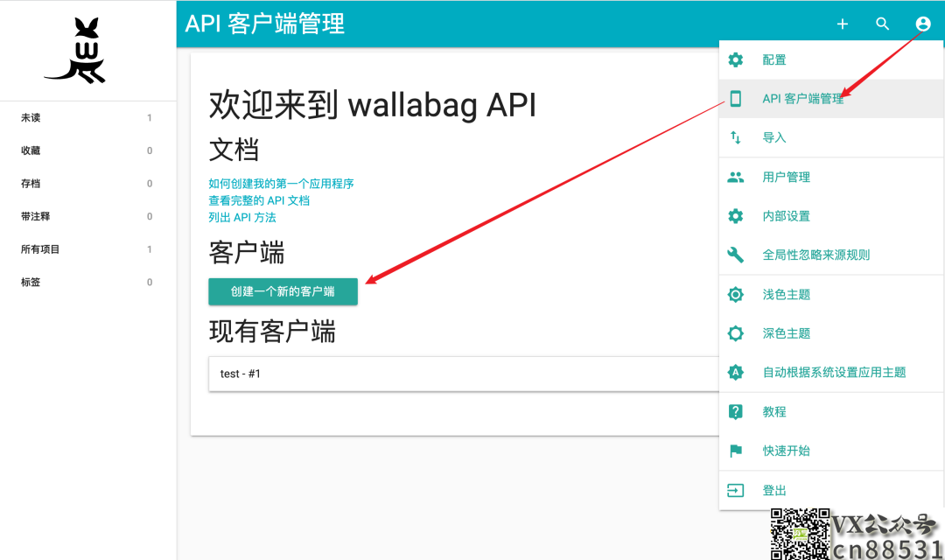The width and height of the screenshot is (945, 560).
Task: Click 登出 to log out
Action: click(831, 490)
